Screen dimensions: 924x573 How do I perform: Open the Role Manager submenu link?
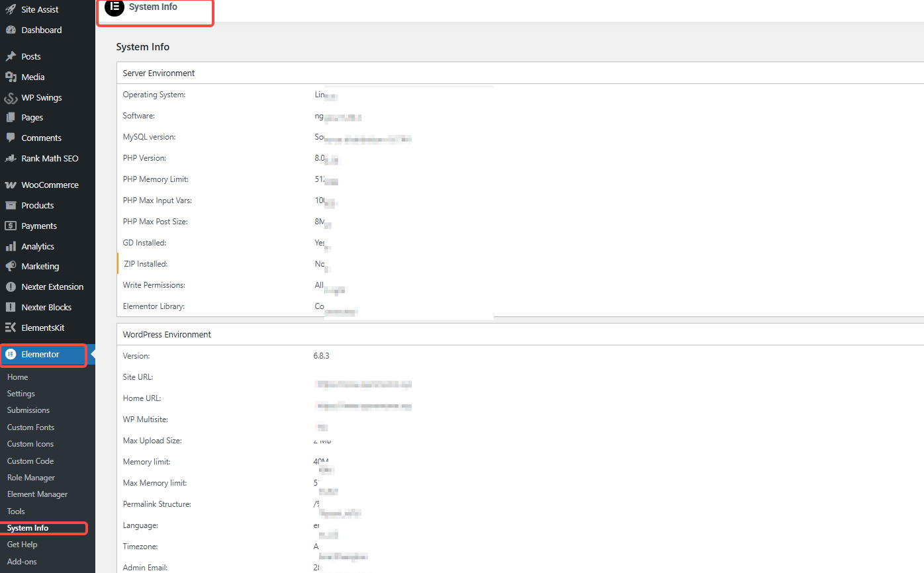(x=31, y=478)
